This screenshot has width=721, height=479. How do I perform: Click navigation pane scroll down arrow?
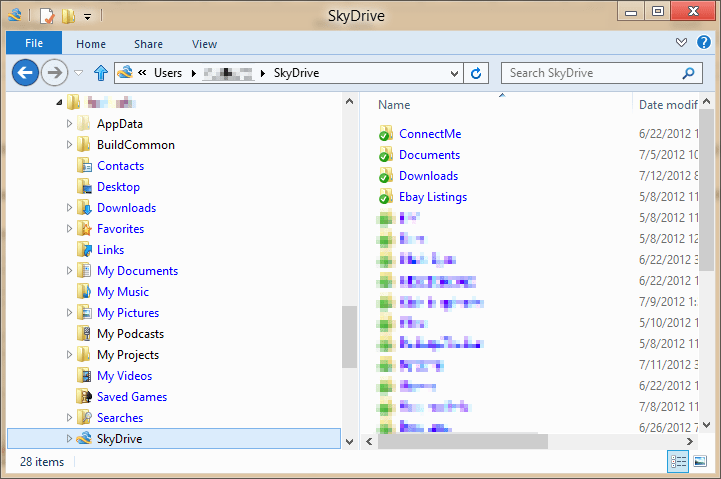[x=349, y=442]
